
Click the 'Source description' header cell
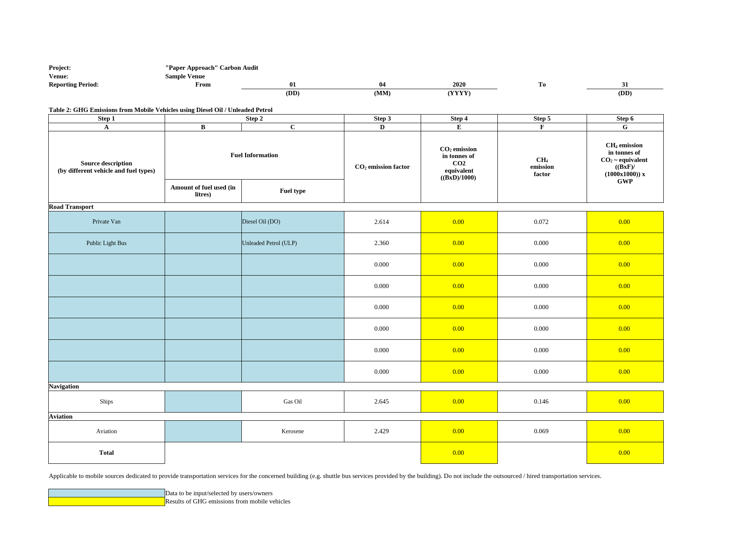pyautogui.click(x=106, y=167)
